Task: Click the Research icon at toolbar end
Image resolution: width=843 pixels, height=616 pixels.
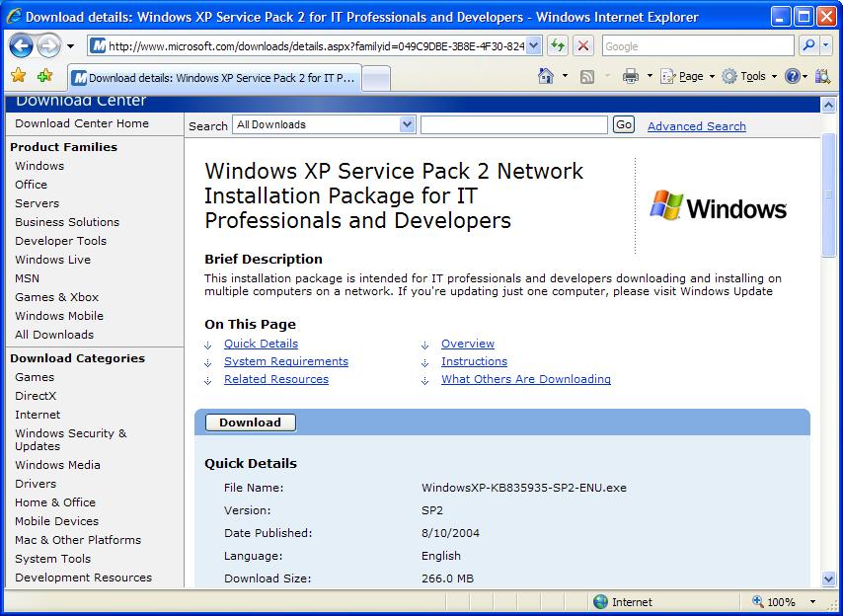Action: pyautogui.click(x=823, y=77)
